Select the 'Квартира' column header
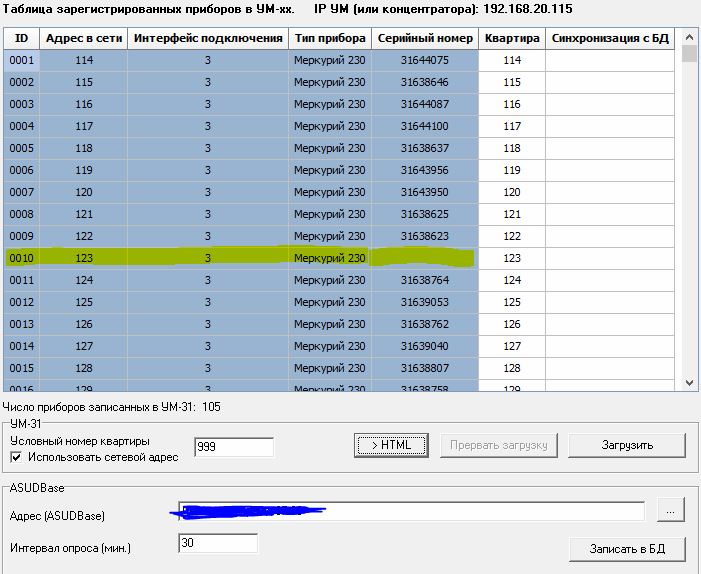 tap(511, 38)
